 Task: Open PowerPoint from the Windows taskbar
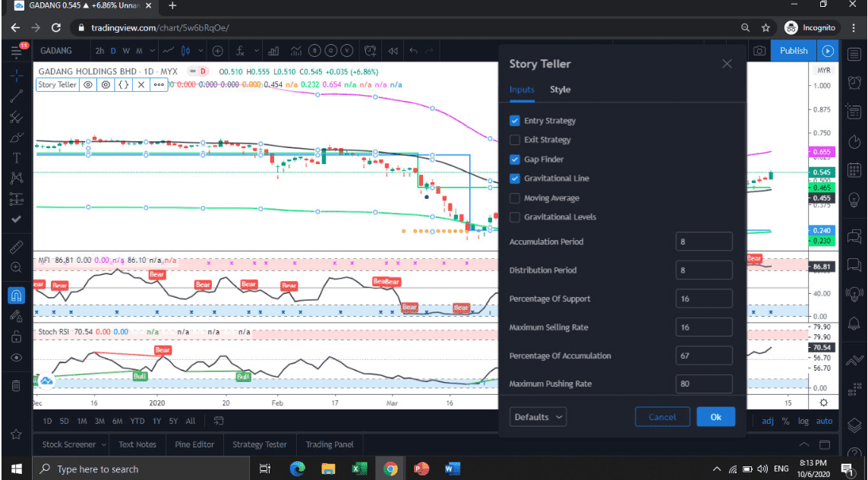point(421,469)
